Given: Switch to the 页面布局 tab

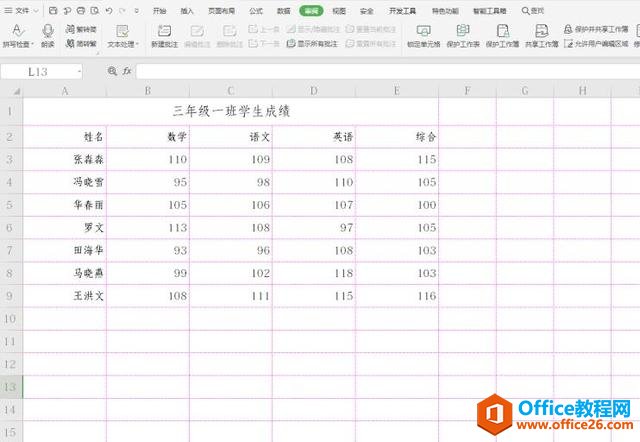Looking at the screenshot, I should click(x=221, y=11).
